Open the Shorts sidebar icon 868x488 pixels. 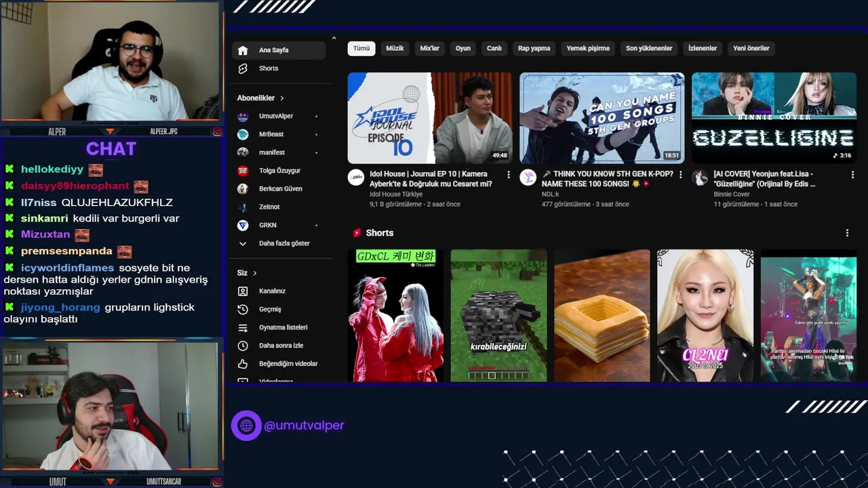coord(243,68)
